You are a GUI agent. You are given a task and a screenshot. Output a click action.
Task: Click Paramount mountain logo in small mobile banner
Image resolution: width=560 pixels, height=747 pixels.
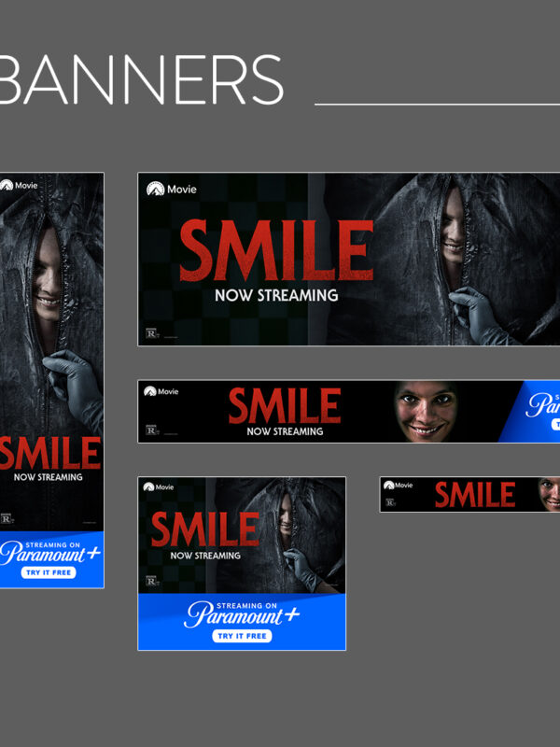tap(388, 485)
